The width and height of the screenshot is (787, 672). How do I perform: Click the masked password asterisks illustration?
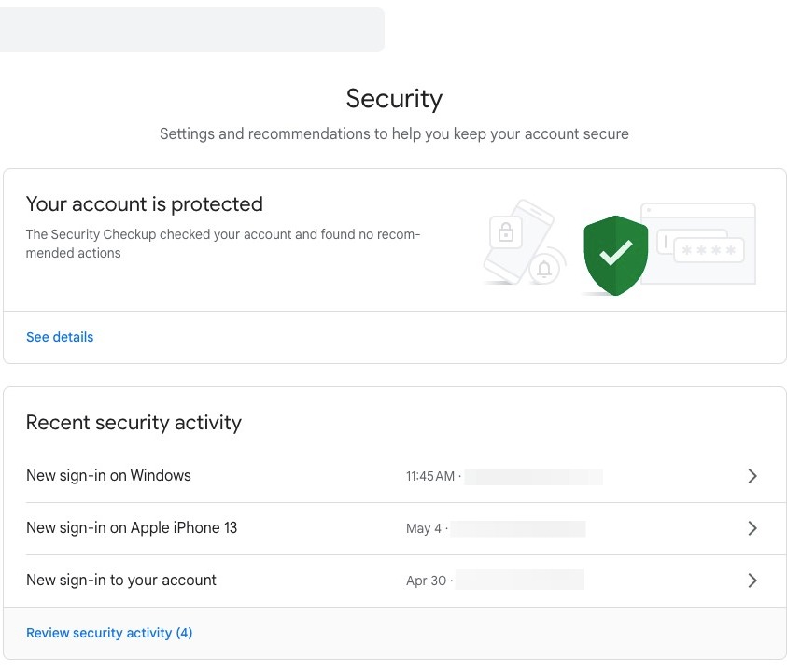click(710, 250)
